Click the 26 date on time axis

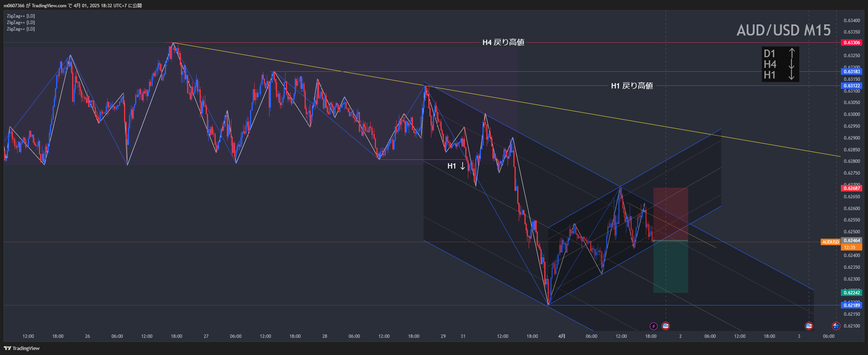(x=87, y=336)
